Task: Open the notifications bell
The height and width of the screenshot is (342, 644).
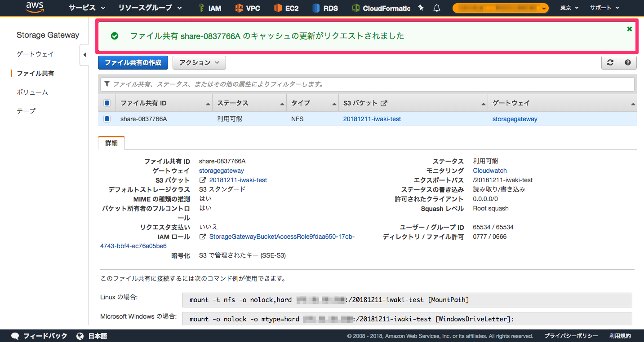Action: coord(436,8)
